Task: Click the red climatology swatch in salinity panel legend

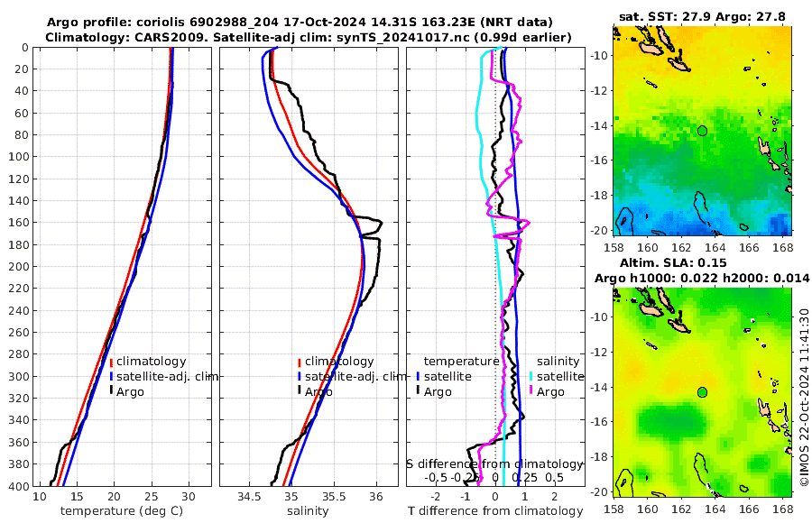Action: coord(300,362)
